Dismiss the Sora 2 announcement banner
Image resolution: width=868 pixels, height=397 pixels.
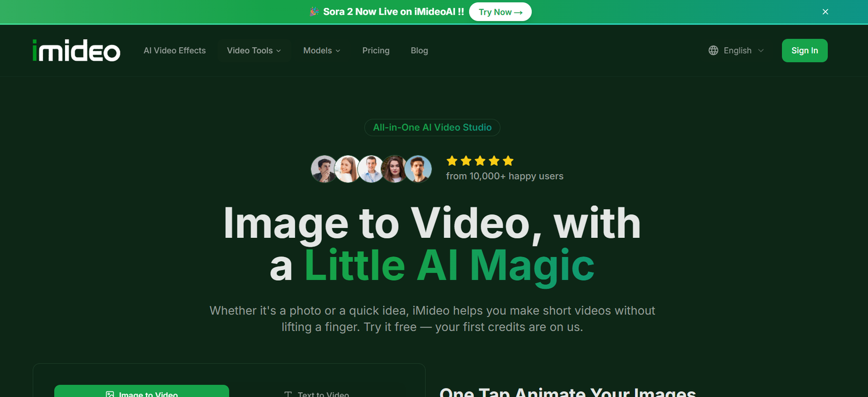[x=825, y=12]
